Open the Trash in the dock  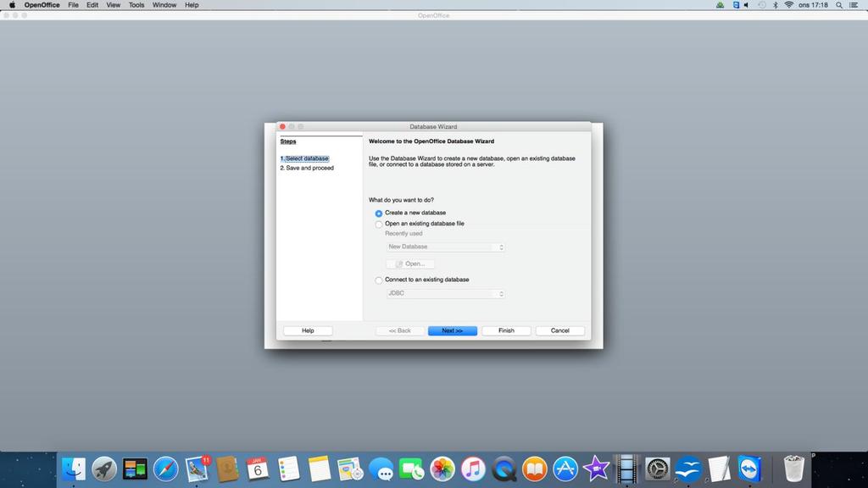[793, 469]
